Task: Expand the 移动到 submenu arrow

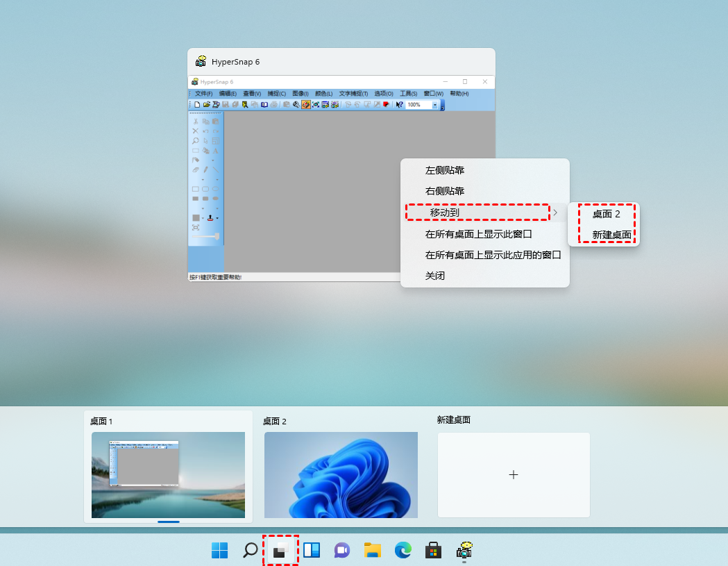Action: 555,213
